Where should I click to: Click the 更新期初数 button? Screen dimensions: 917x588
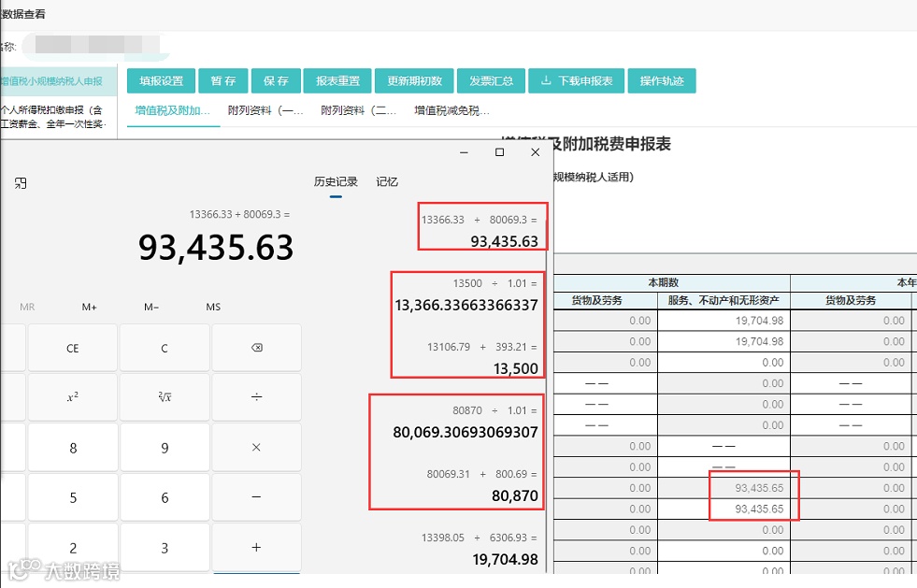tap(414, 80)
